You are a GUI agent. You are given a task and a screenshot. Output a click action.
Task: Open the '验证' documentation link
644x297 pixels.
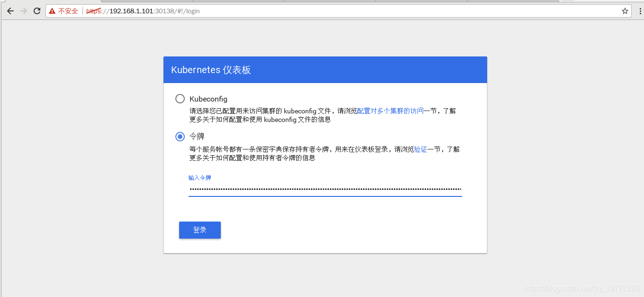(420, 149)
